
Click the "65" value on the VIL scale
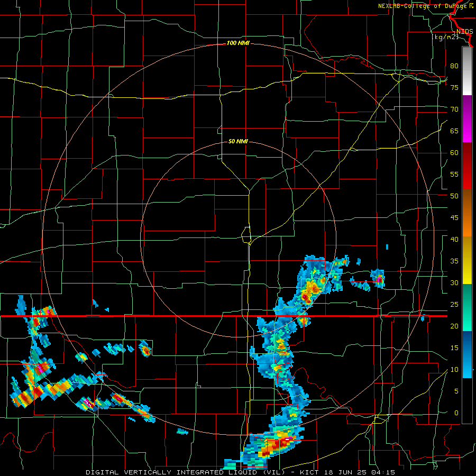pos(454,131)
